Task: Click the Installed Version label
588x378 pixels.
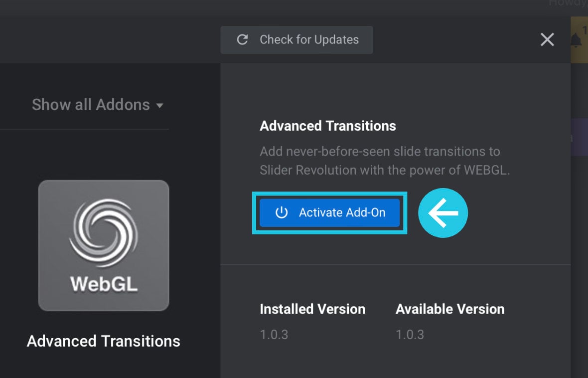Action: point(312,309)
